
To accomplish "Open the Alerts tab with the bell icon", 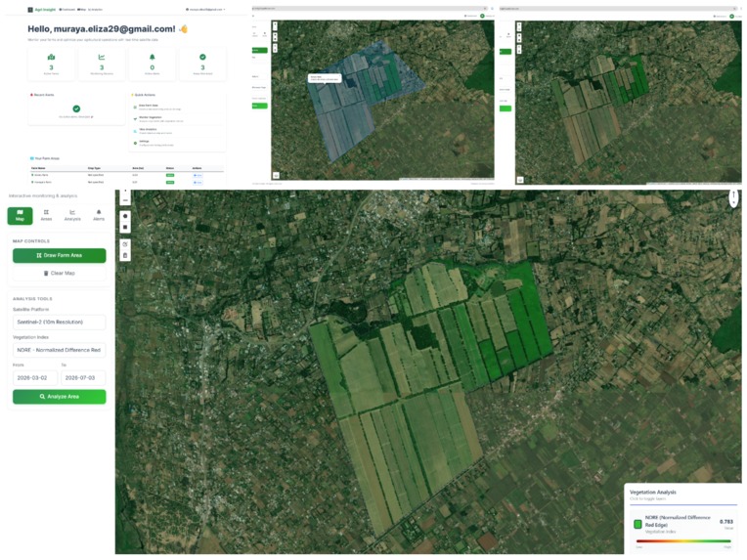I will pyautogui.click(x=99, y=216).
